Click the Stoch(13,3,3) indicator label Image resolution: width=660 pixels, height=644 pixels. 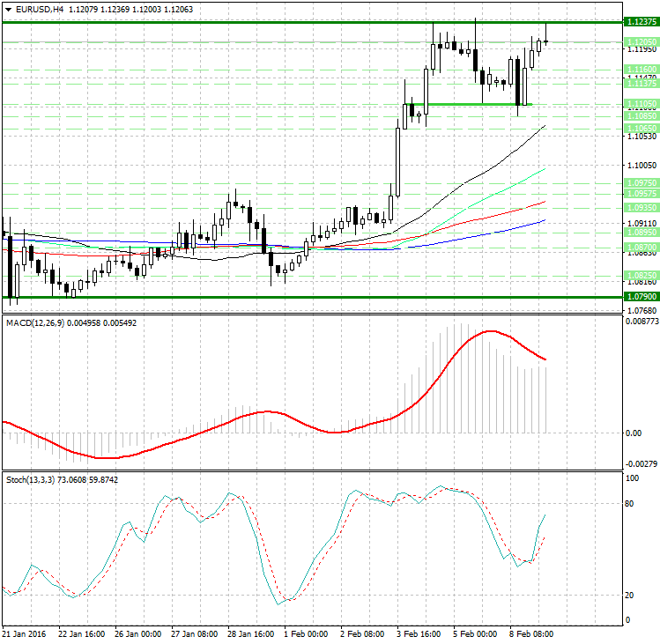31,479
